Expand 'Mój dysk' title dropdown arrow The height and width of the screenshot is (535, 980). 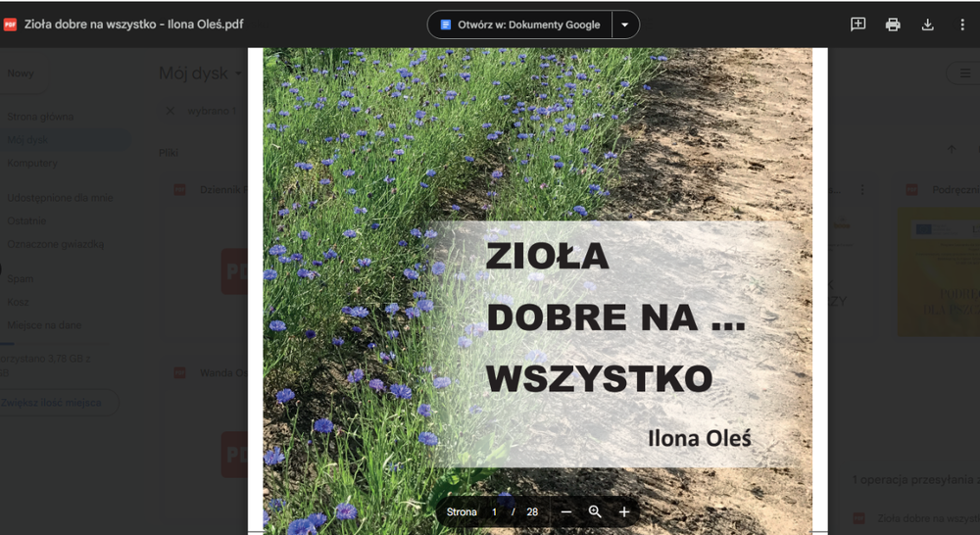click(238, 73)
